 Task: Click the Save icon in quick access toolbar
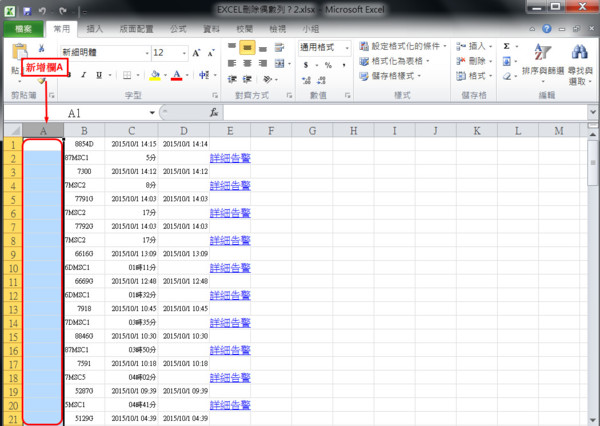coord(27,11)
